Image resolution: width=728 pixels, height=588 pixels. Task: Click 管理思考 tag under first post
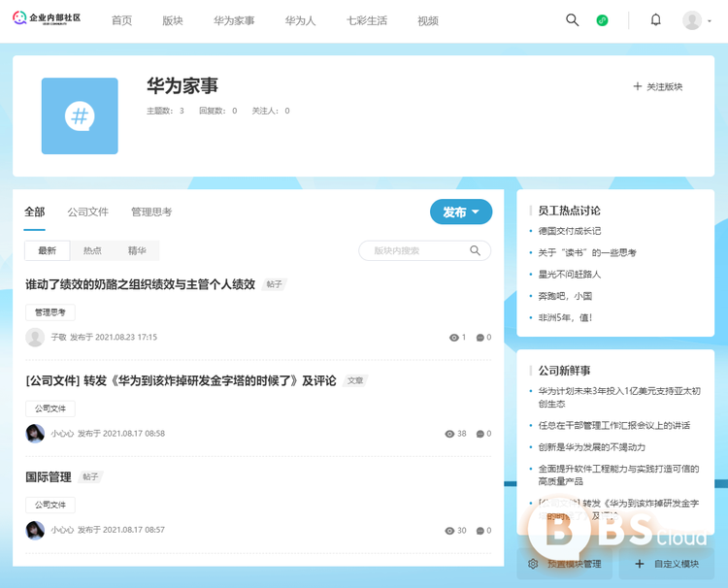pyautogui.click(x=50, y=312)
